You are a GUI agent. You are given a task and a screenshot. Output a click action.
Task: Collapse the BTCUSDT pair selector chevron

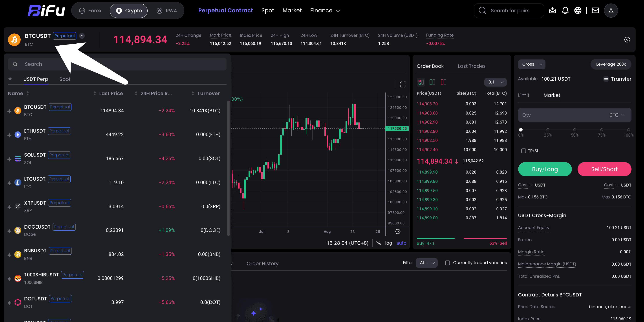click(x=82, y=36)
